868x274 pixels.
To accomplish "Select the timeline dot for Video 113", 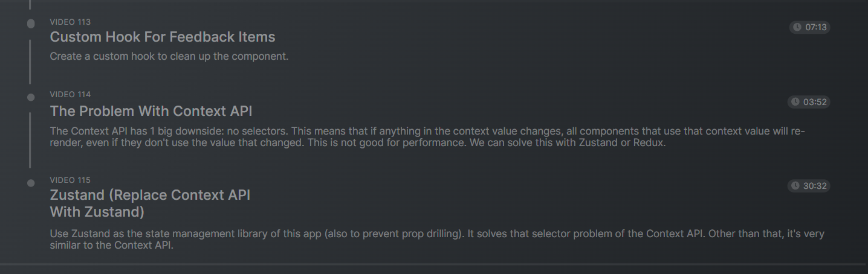I will tap(31, 24).
